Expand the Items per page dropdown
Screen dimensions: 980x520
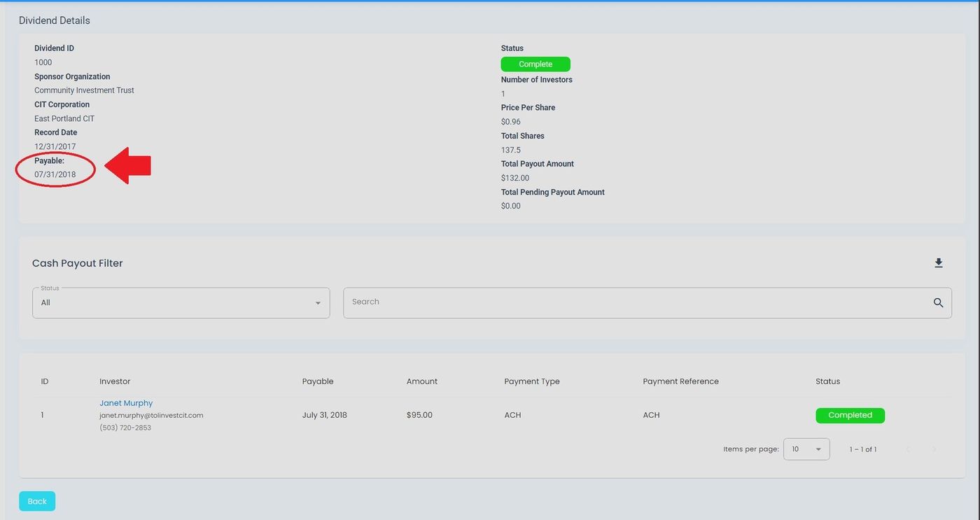[x=806, y=449]
